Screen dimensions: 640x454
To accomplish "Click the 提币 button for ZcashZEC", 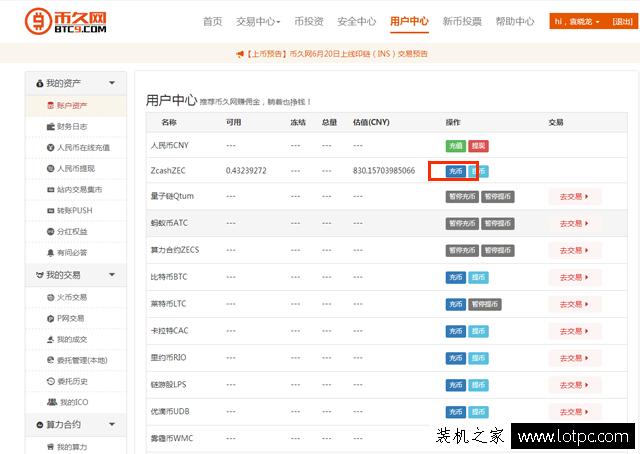I will pyautogui.click(x=478, y=171).
